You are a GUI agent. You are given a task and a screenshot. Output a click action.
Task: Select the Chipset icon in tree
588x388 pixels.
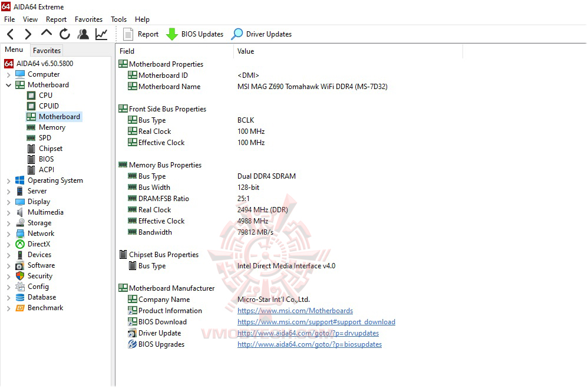pyautogui.click(x=31, y=149)
